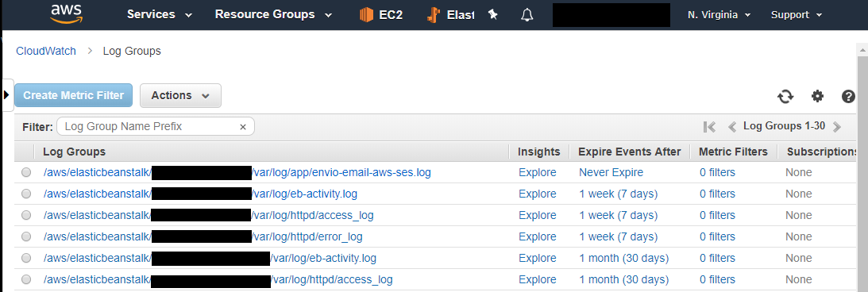The image size is (868, 292).
Task: Open the notifications bell
Action: pos(527,15)
